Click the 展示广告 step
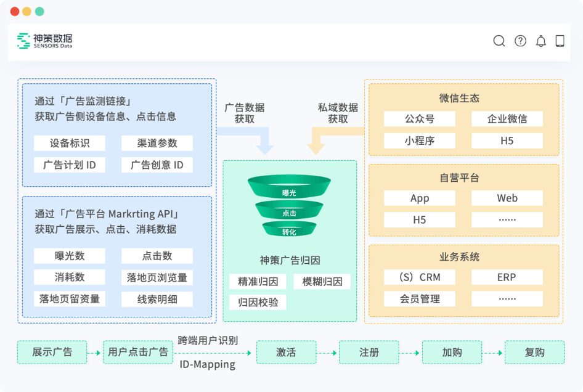Screen dimensions: 583x392 52,352
